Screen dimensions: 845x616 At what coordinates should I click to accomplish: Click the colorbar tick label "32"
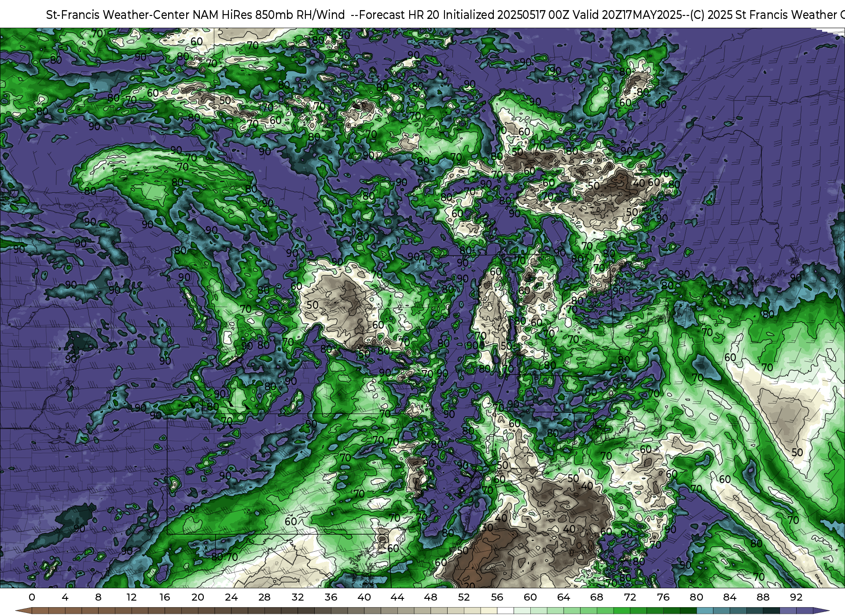click(298, 597)
